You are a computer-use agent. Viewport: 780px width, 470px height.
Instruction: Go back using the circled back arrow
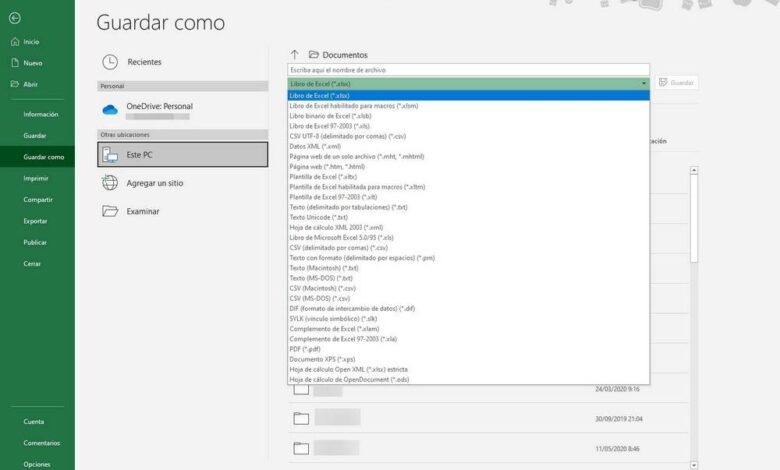[15, 18]
